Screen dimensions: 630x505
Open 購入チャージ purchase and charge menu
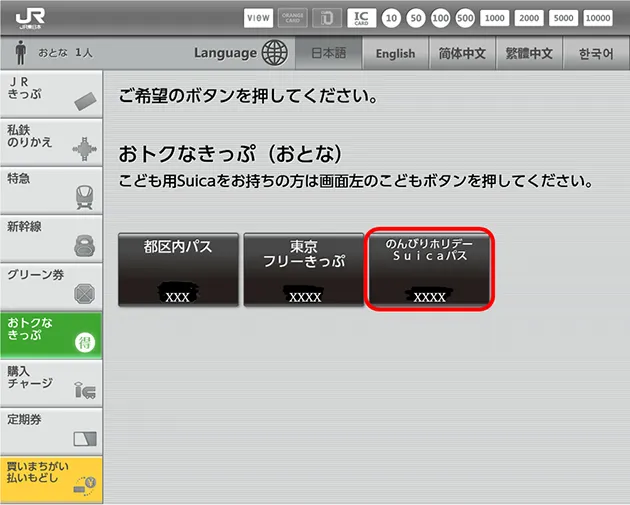point(51,384)
